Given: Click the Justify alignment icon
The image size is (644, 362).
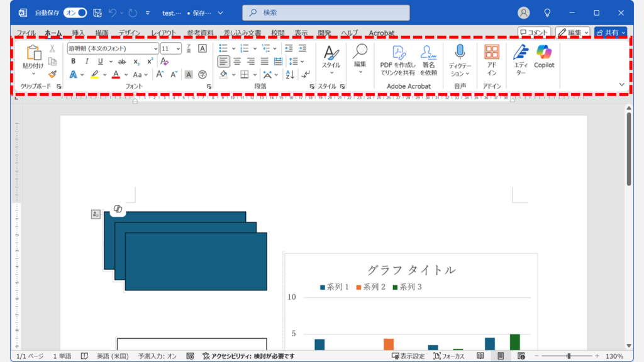Looking at the screenshot, I should click(x=264, y=62).
